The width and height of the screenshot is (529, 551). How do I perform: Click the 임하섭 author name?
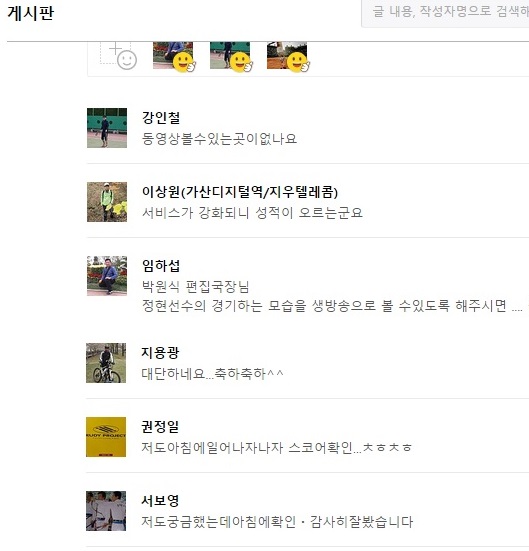161,266
